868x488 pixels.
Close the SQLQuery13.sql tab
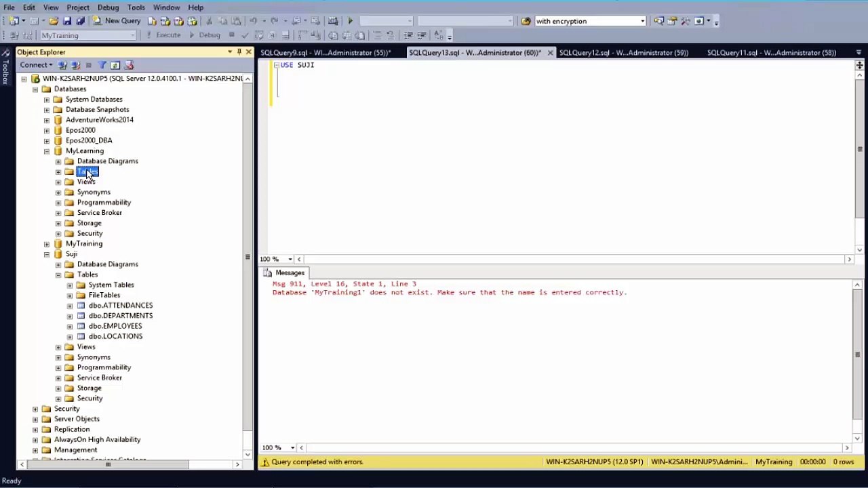[x=550, y=52]
